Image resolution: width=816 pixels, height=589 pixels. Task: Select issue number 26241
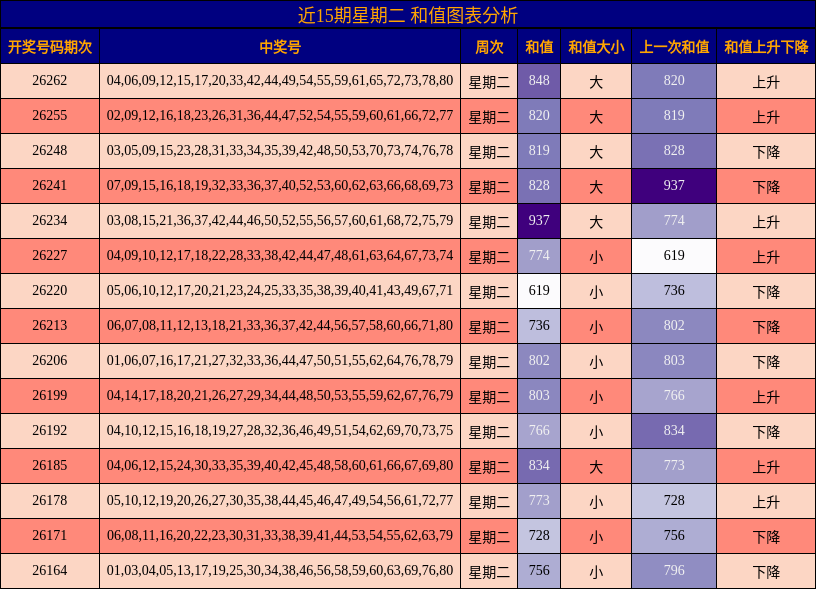point(50,186)
